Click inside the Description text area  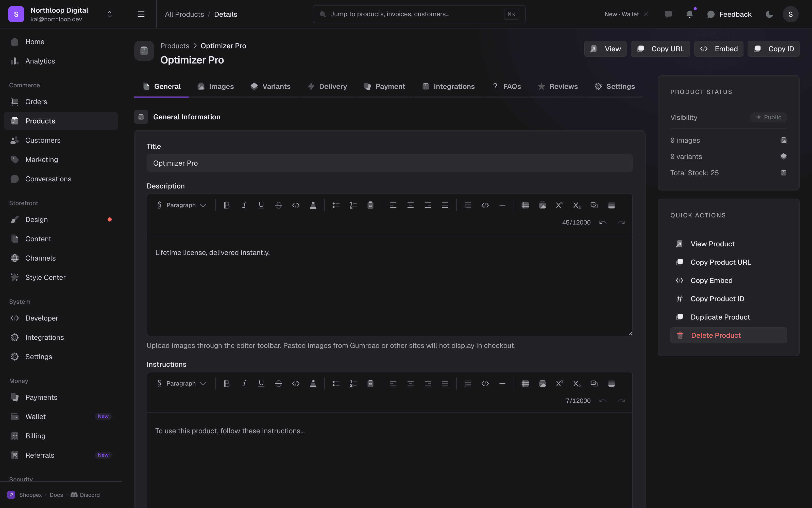coord(390,285)
